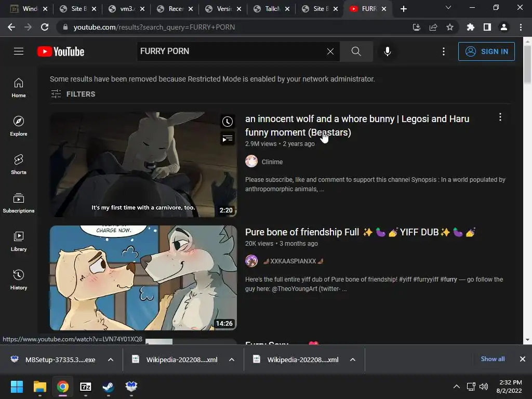This screenshot has width=532, height=399.
Task: Click Show all downloads
Action: 493,359
